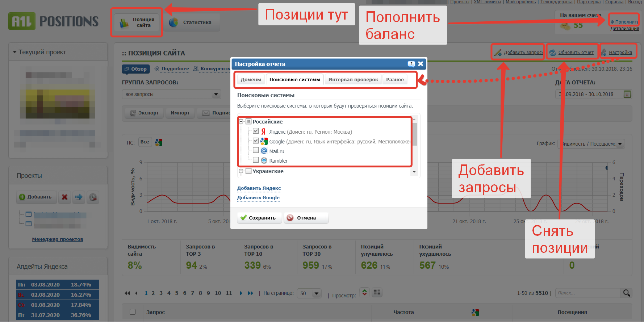Click the search magnifier icon
Image resolution: width=644 pixels, height=322 pixels.
coord(626,293)
